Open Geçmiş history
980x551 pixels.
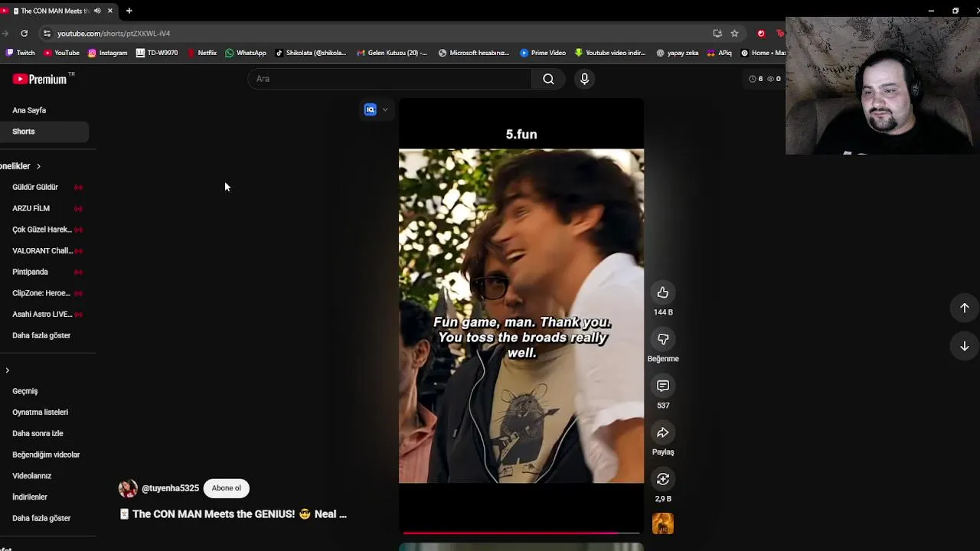point(25,391)
